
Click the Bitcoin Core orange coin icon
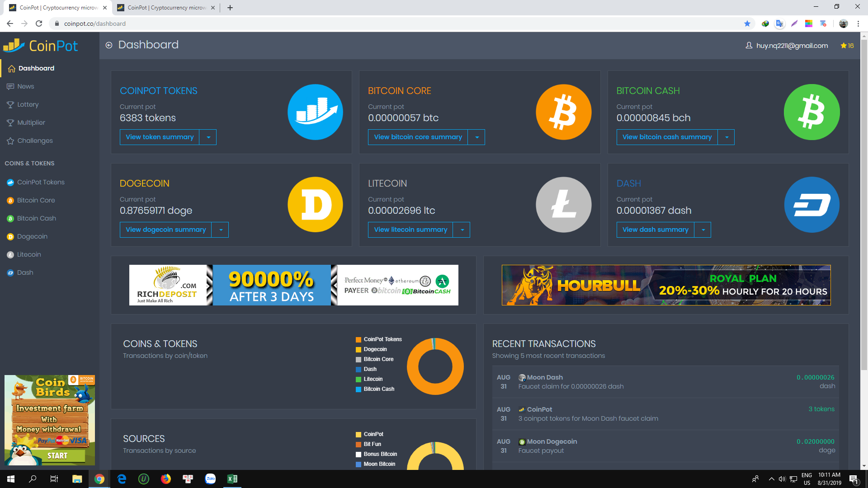pyautogui.click(x=563, y=112)
